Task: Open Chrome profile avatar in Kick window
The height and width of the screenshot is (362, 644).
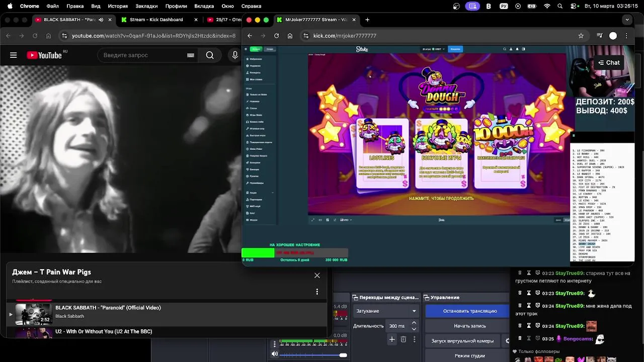Action: (x=613, y=36)
